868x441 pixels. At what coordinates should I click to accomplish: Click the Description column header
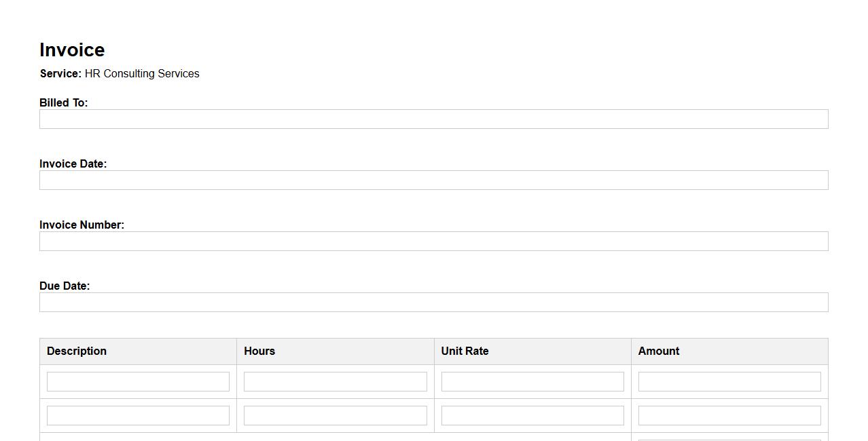(x=77, y=351)
